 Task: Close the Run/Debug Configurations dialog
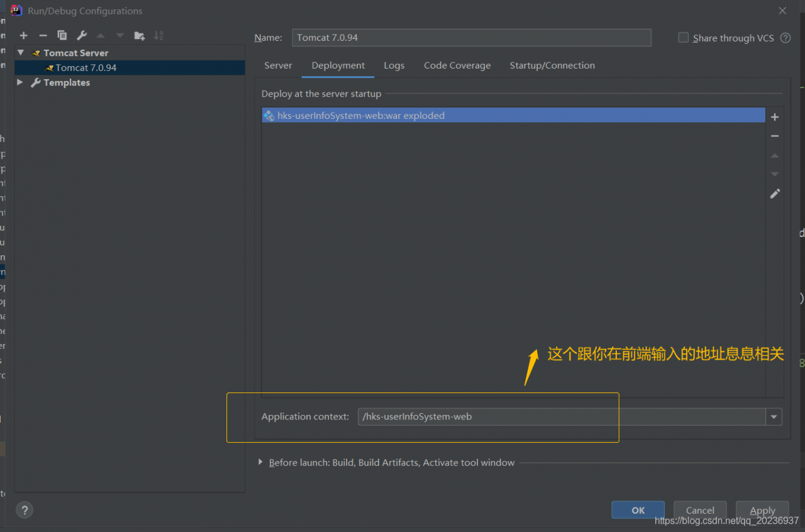click(x=782, y=11)
